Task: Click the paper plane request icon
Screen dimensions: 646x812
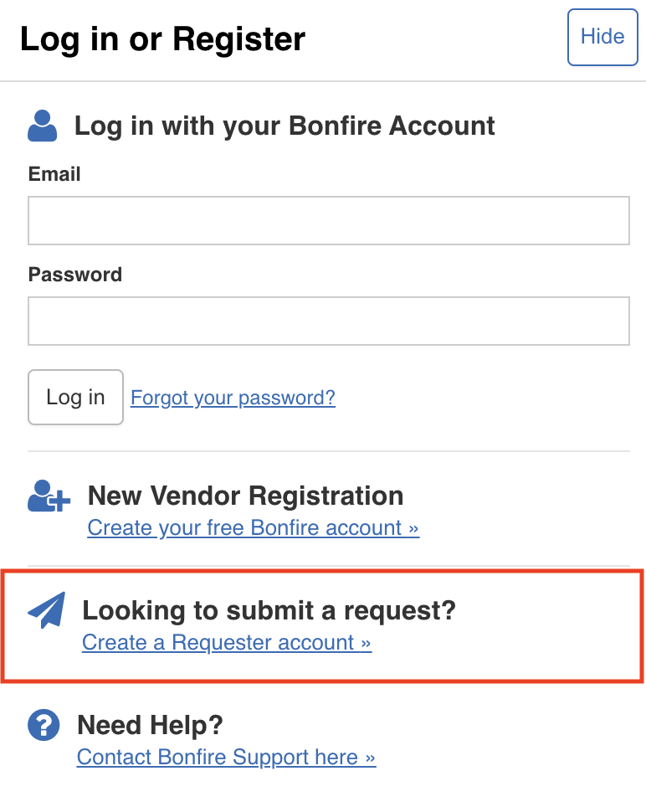Action: 47,610
